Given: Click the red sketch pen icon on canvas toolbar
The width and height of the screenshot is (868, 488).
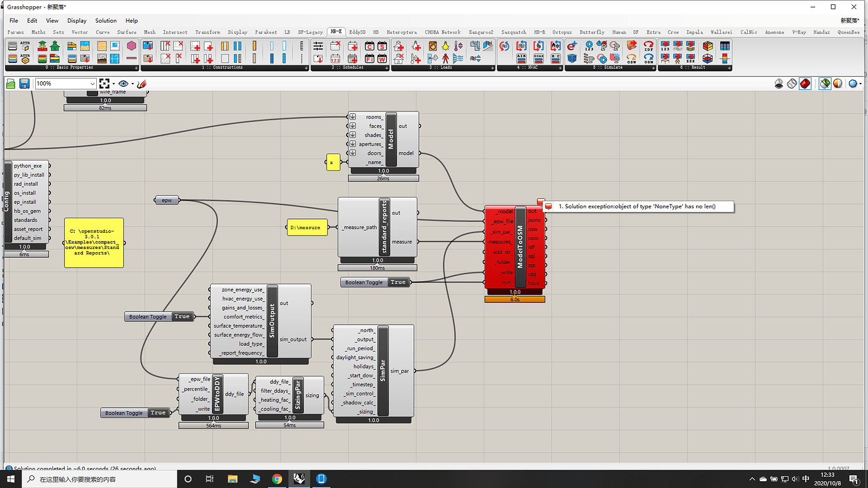Looking at the screenshot, I should pyautogui.click(x=142, y=83).
